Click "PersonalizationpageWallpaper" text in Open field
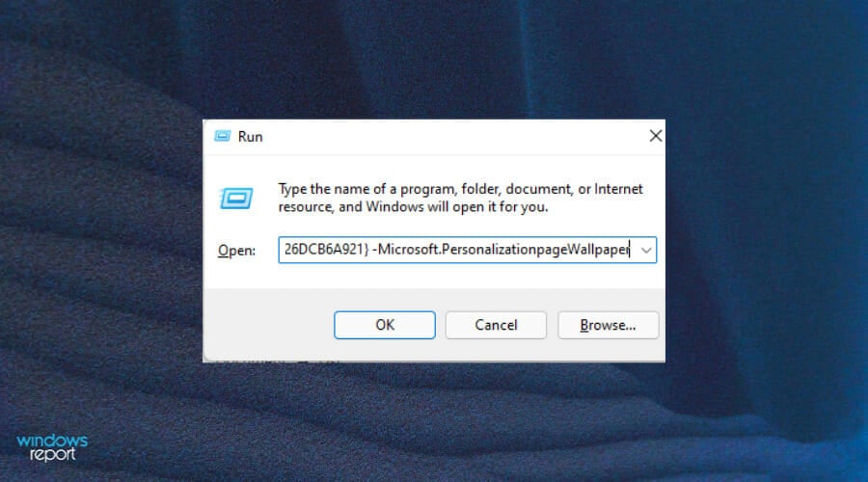The height and width of the screenshot is (482, 868). 536,250
